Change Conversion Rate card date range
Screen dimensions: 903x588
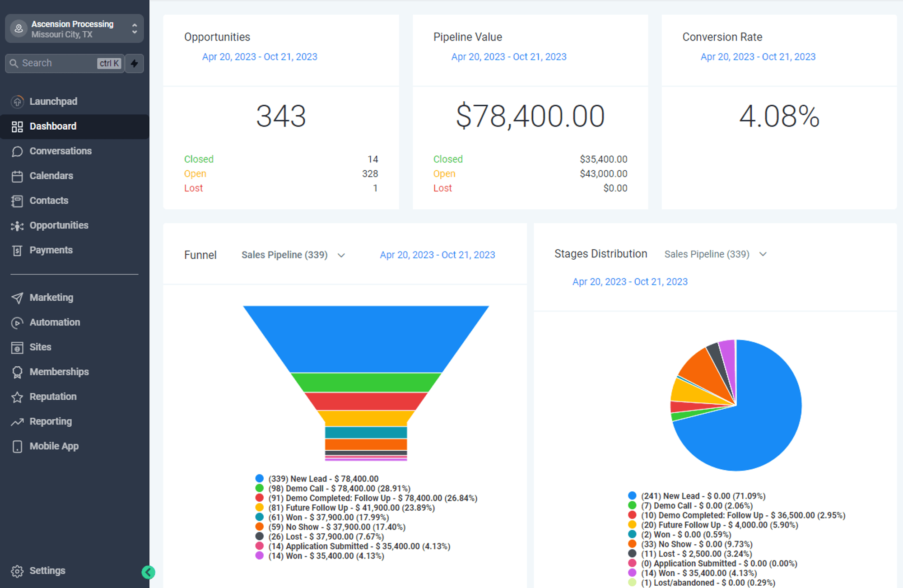(758, 57)
